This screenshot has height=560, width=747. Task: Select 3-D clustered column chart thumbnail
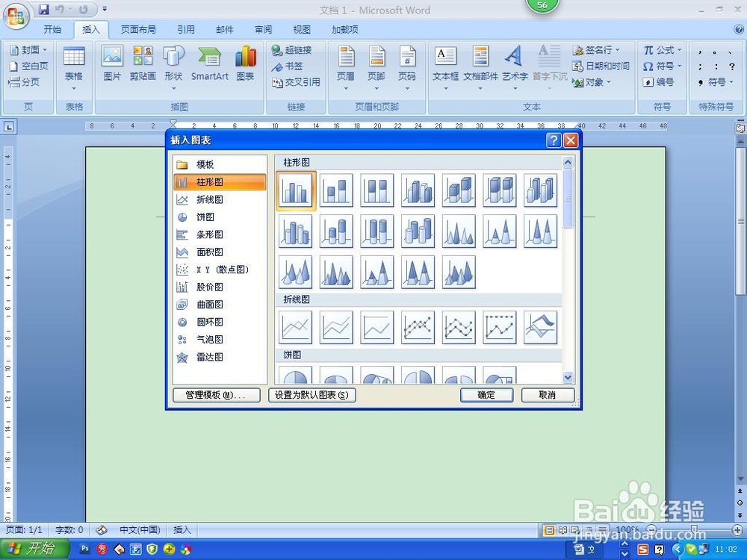[x=418, y=190]
